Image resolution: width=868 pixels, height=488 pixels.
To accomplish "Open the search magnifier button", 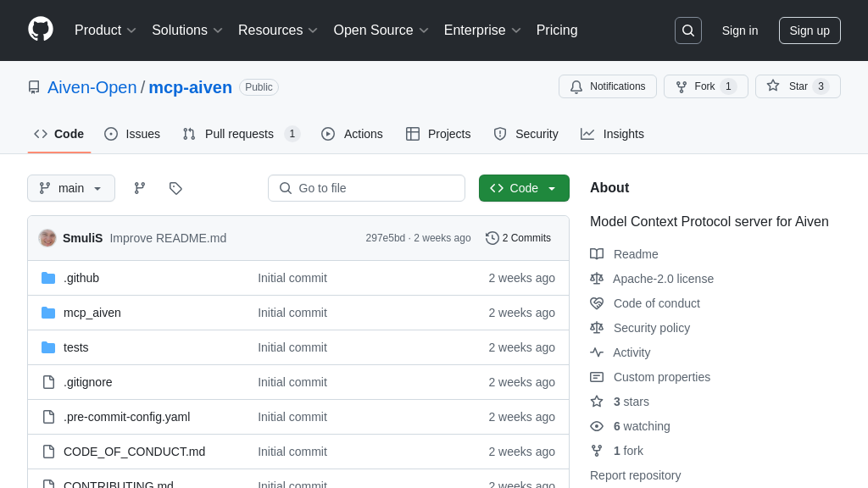I will point(687,30).
